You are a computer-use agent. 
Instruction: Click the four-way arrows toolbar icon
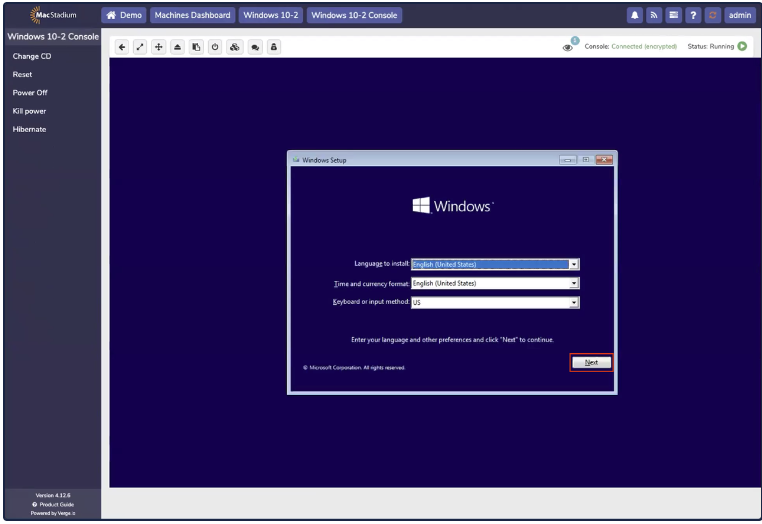point(159,47)
